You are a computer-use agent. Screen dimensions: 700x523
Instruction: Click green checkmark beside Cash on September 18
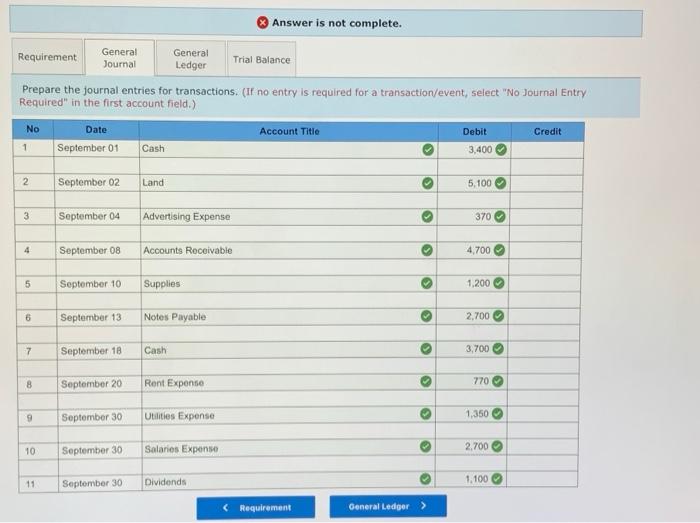pyautogui.click(x=426, y=349)
